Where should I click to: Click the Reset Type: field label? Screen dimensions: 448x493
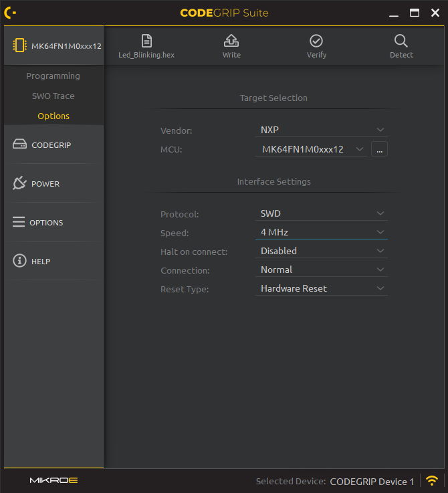pyautogui.click(x=185, y=289)
